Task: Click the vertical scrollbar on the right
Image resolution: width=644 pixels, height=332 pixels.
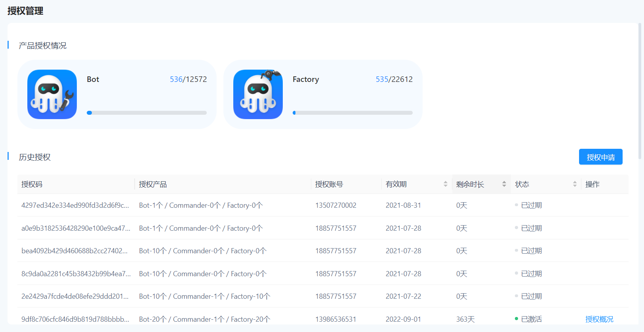Action: 640,91
